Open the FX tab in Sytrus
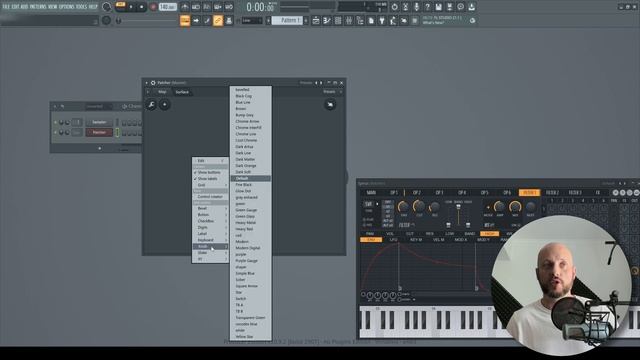This screenshot has height=360, width=640. (x=598, y=193)
